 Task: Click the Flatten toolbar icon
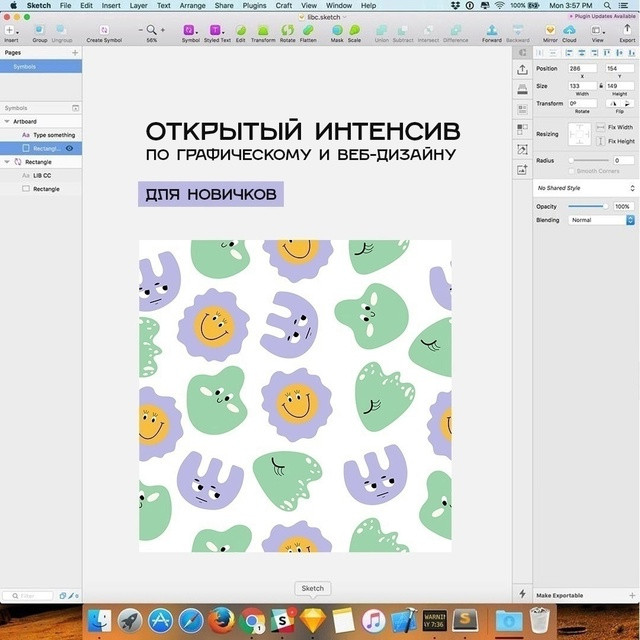coord(309,31)
